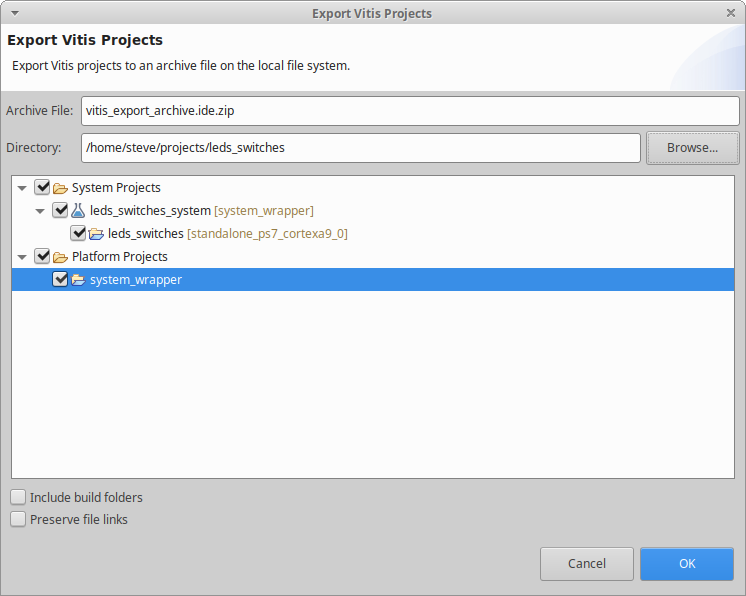Image resolution: width=746 pixels, height=596 pixels.
Task: Open the window menu arrow in title bar
Action: pyautogui.click(x=12, y=13)
